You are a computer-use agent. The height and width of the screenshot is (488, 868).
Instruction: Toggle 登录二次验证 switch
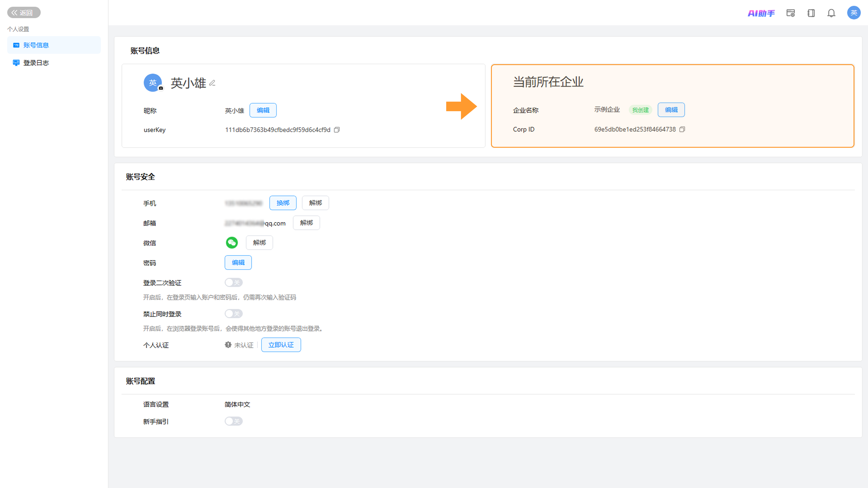tap(234, 282)
